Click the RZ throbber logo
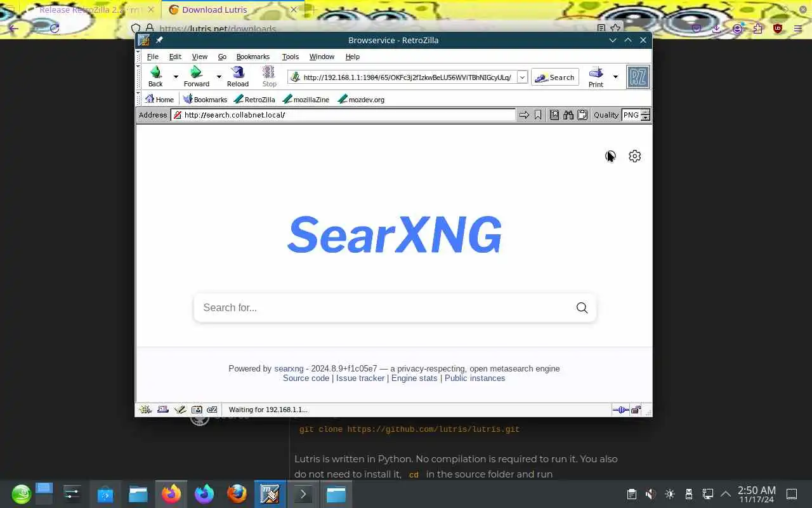Viewport: 812px width, 508px height. (638, 77)
